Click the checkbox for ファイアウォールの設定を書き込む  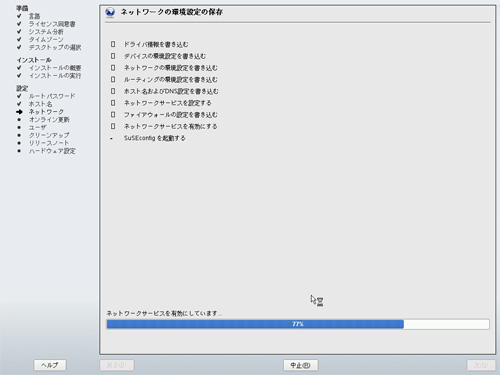tap(113, 114)
